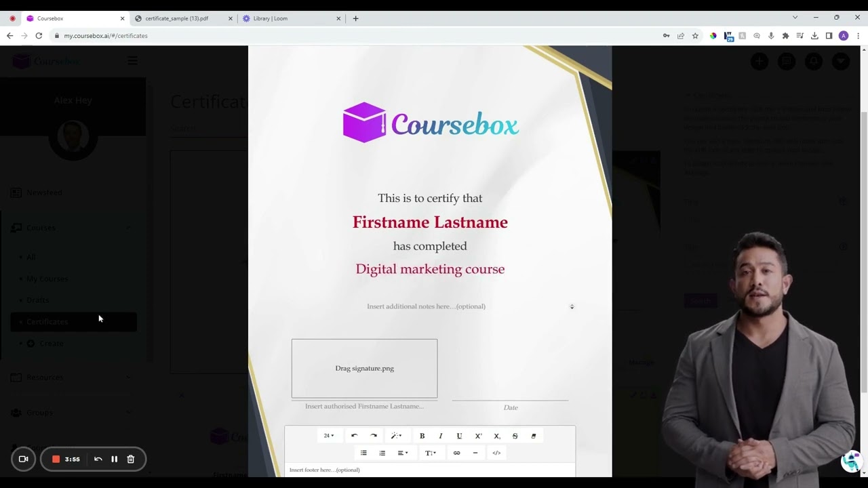Click the Date placeholder on certificate
This screenshot has height=488, width=868.
point(511,407)
